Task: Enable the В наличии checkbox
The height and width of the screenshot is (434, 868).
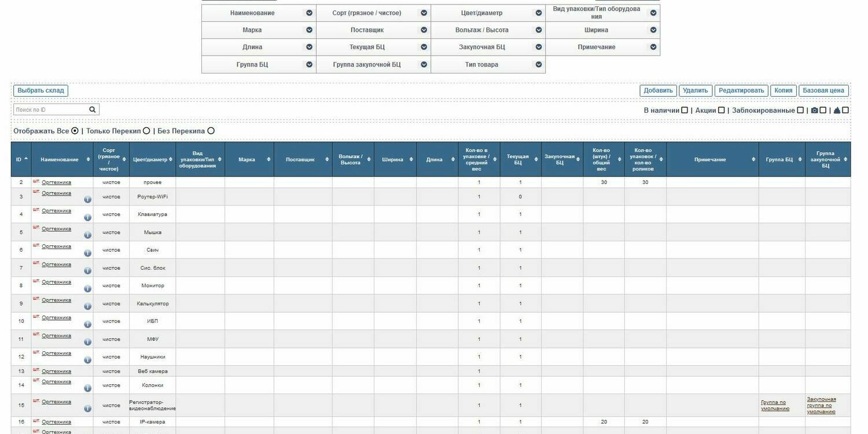Action: pyautogui.click(x=685, y=110)
